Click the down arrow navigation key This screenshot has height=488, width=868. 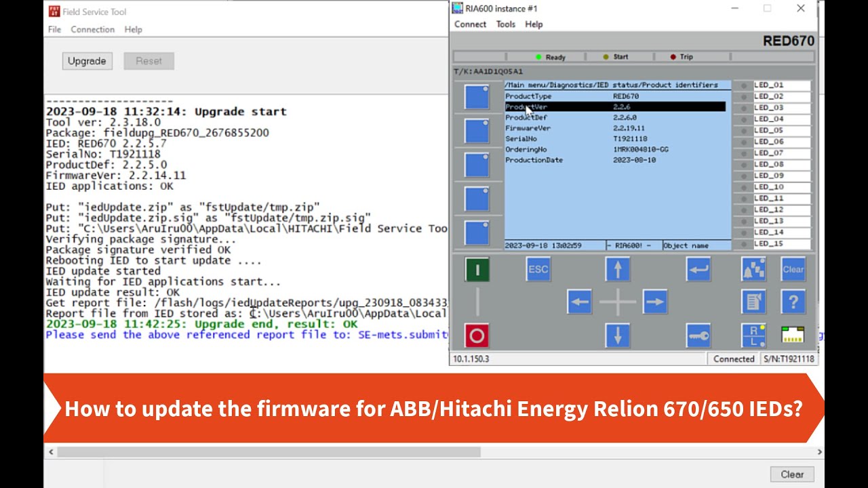coord(618,335)
